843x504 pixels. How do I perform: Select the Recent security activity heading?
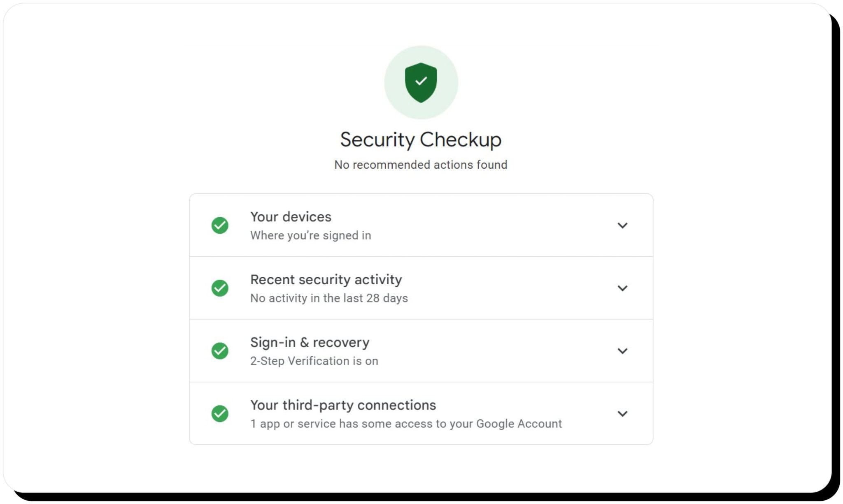[326, 280]
